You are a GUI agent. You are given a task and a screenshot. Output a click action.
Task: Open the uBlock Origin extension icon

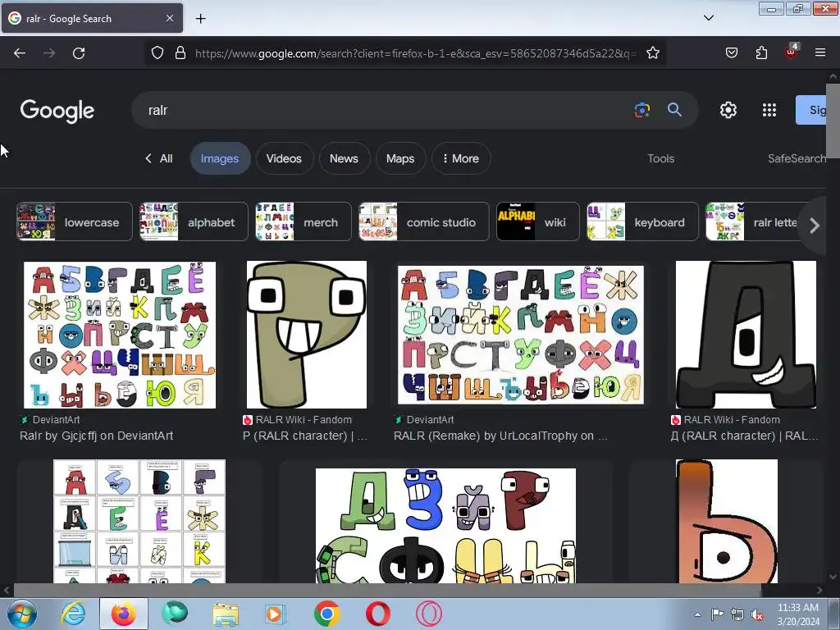tap(792, 52)
